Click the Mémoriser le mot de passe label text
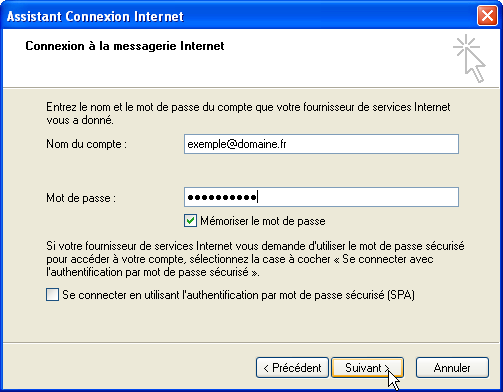 [x=263, y=221]
